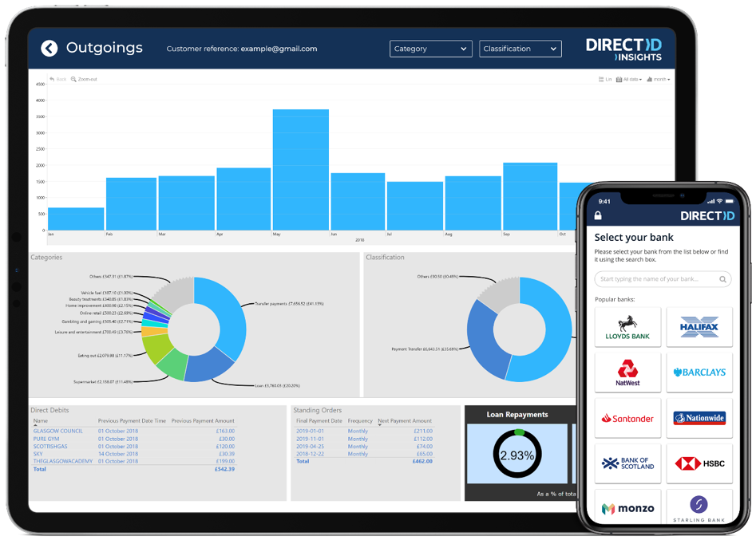
Task: Select Starling Bank tile
Action: (x=699, y=506)
